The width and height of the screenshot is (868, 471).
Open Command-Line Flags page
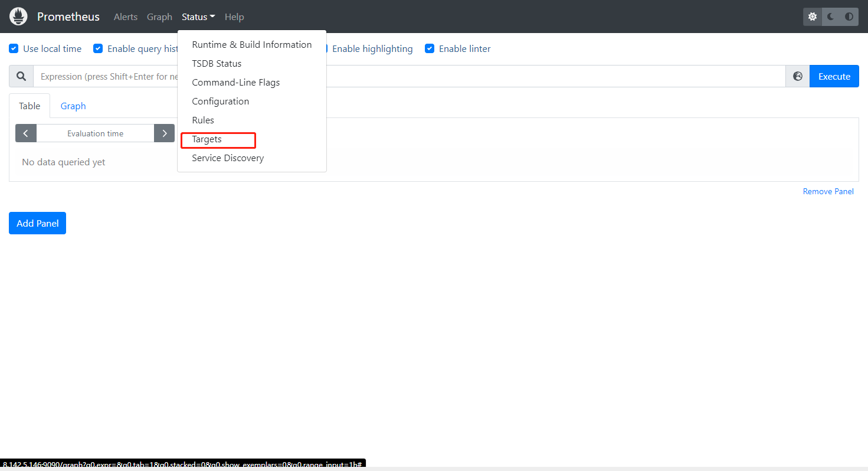[252, 82]
